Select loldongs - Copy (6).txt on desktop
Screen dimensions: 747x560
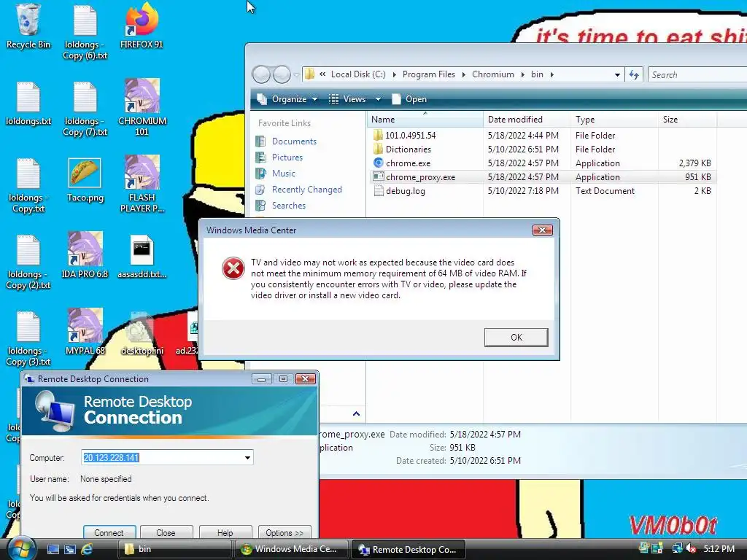point(85,32)
